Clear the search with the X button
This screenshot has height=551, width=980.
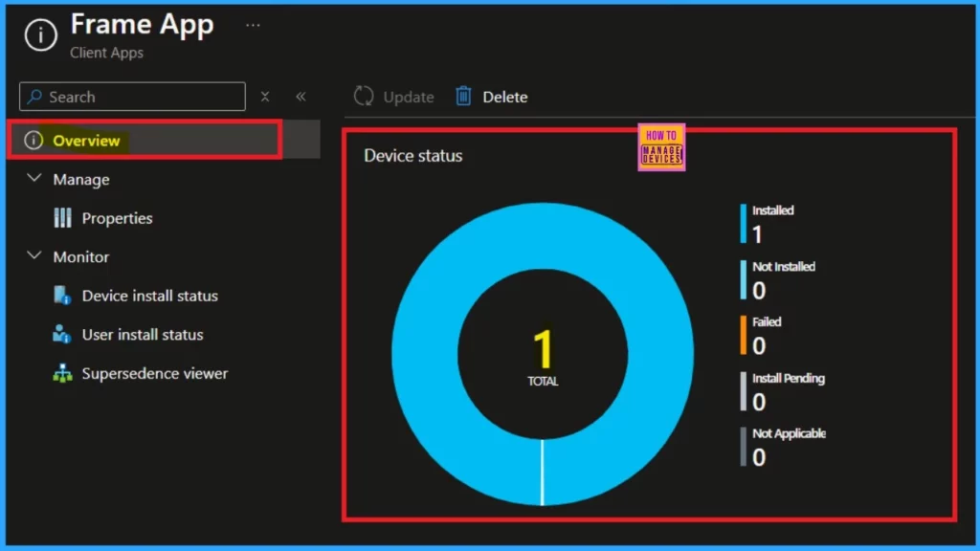(265, 97)
